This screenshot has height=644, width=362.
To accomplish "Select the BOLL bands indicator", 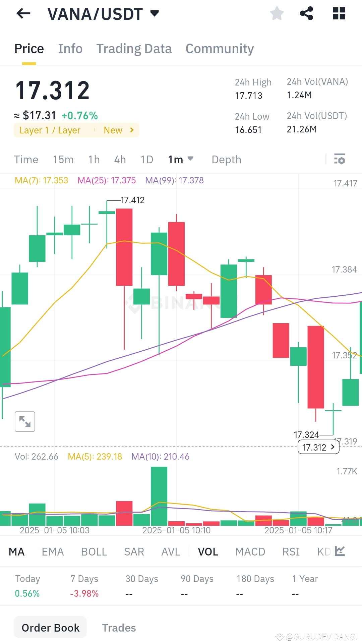I will [x=94, y=551].
